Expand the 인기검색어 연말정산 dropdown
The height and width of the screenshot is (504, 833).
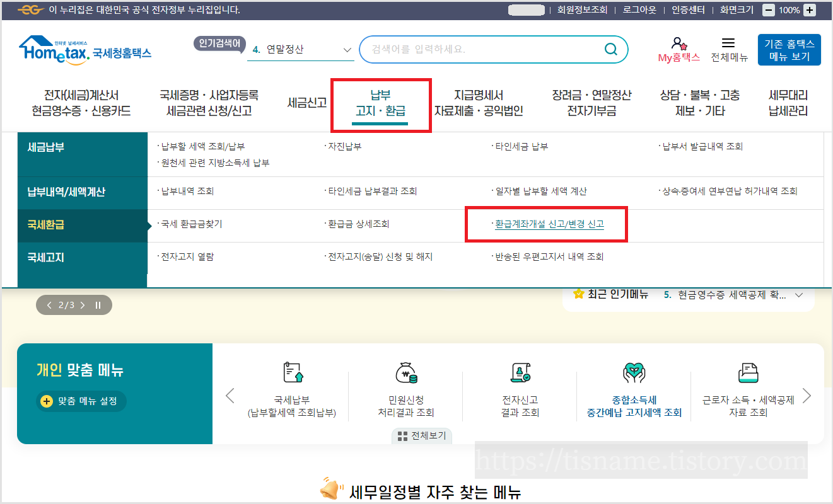click(347, 50)
